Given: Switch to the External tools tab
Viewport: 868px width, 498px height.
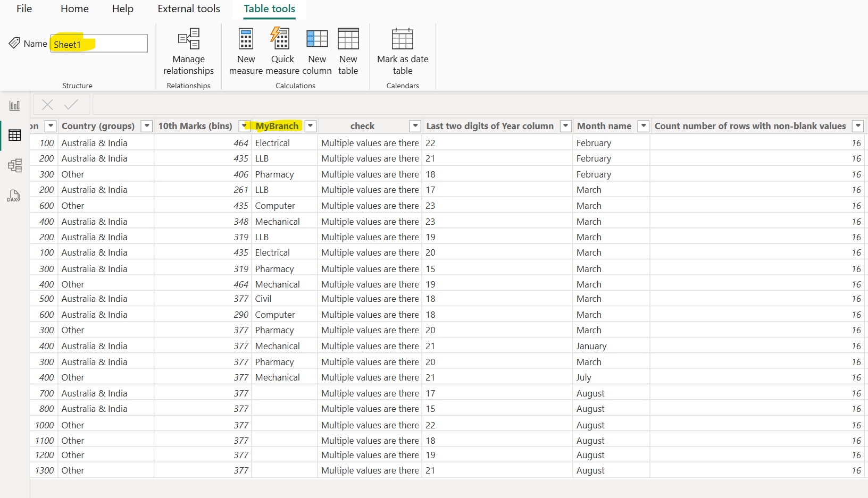Looking at the screenshot, I should click(189, 9).
